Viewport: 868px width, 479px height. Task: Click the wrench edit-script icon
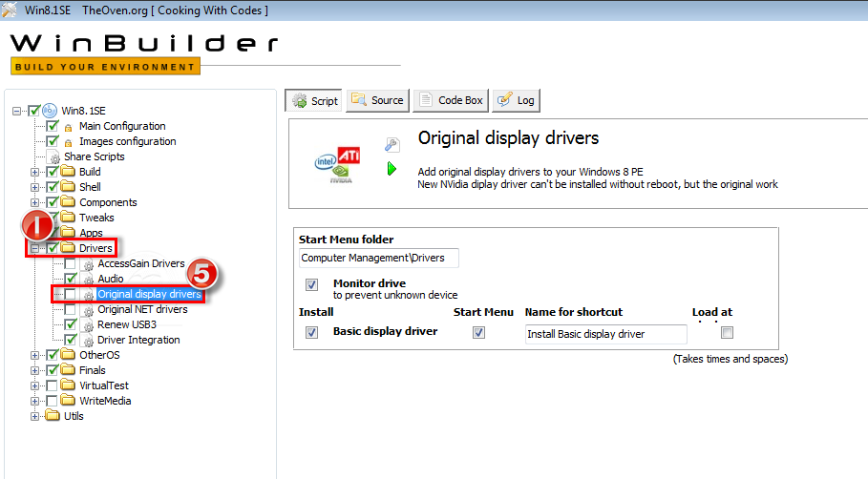[392, 145]
